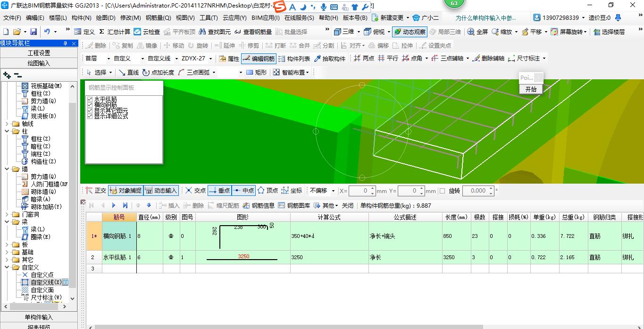Image resolution: width=644 pixels, height=329 pixels.
Task: Open 构件列表 (component list)
Action: point(294,59)
